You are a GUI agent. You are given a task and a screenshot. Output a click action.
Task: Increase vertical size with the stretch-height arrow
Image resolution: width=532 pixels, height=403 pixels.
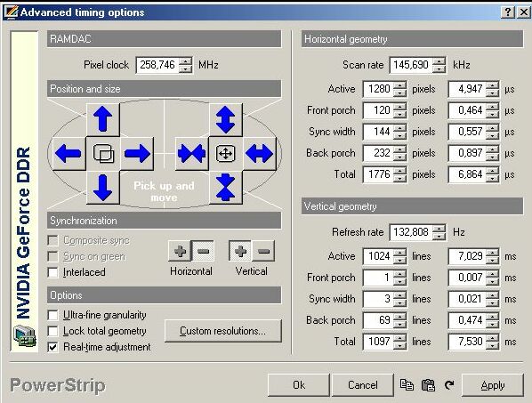(226, 119)
